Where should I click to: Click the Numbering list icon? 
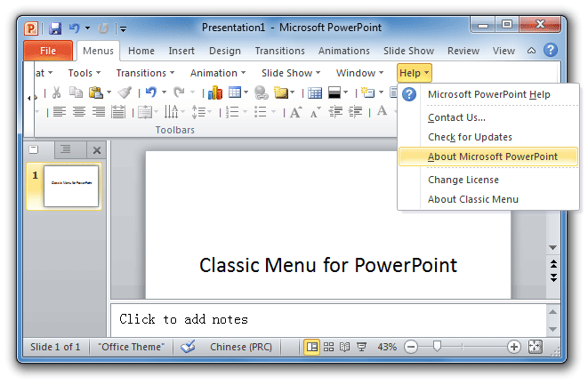coord(232,112)
